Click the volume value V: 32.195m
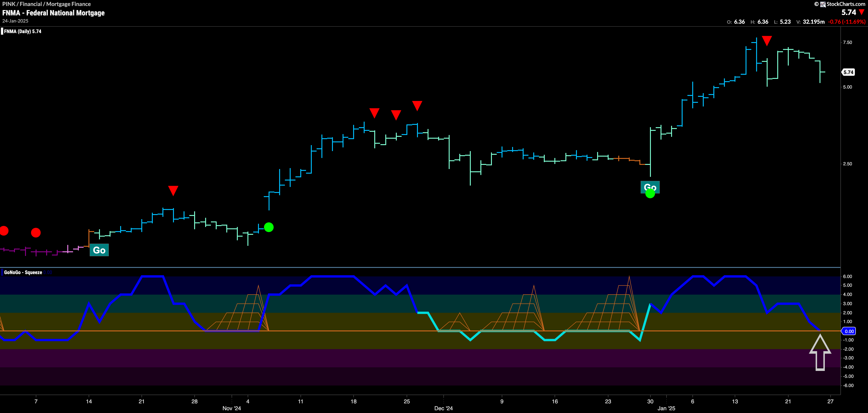868x413 pixels. pyautogui.click(x=810, y=22)
